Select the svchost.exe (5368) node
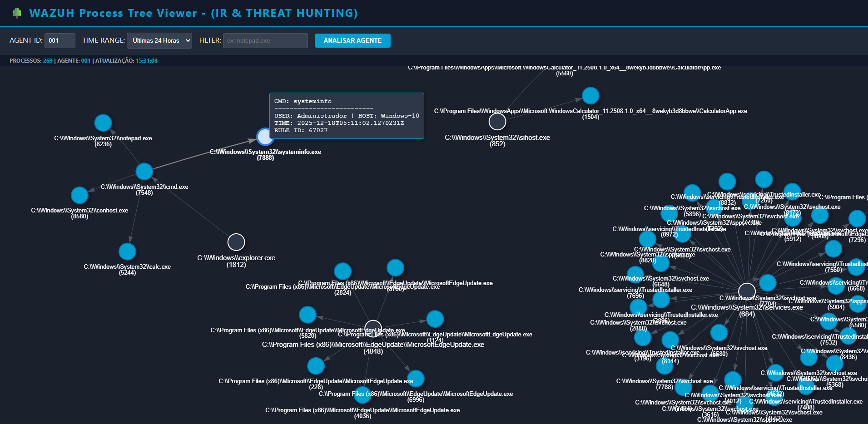 [x=835, y=364]
